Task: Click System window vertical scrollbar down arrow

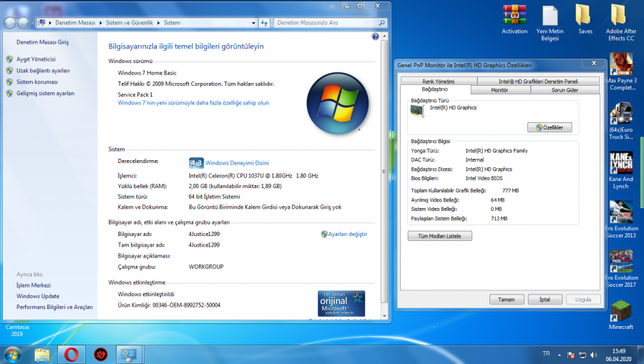Action: point(384,315)
